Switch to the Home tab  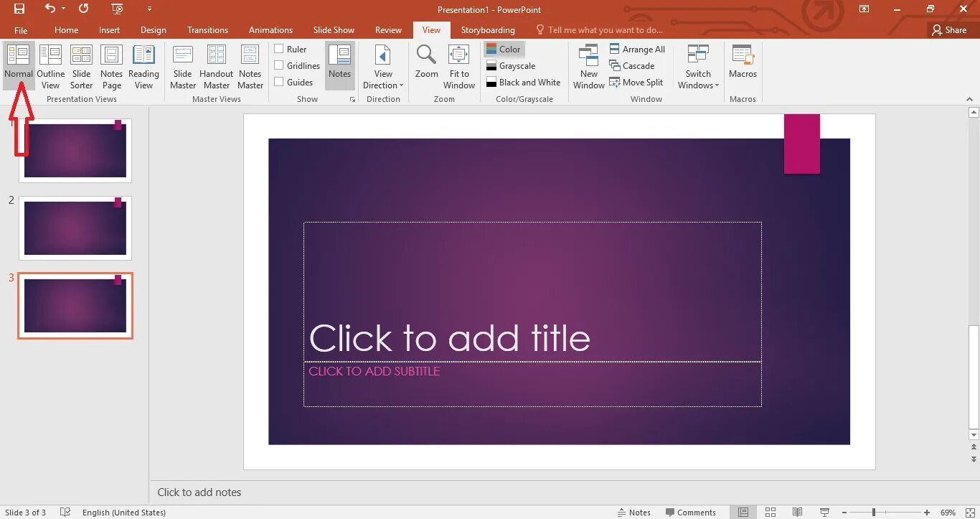pyautogui.click(x=66, y=30)
